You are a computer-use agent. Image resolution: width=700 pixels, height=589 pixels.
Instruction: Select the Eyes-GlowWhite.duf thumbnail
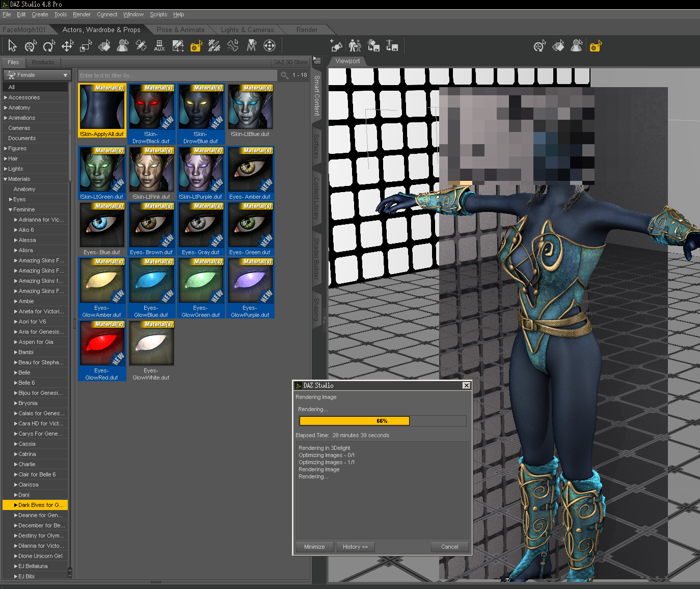151,351
